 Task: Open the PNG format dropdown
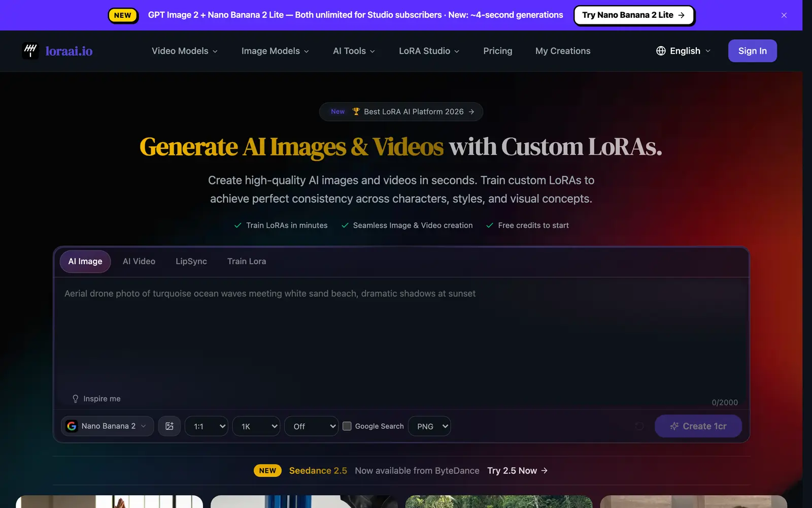pyautogui.click(x=429, y=426)
